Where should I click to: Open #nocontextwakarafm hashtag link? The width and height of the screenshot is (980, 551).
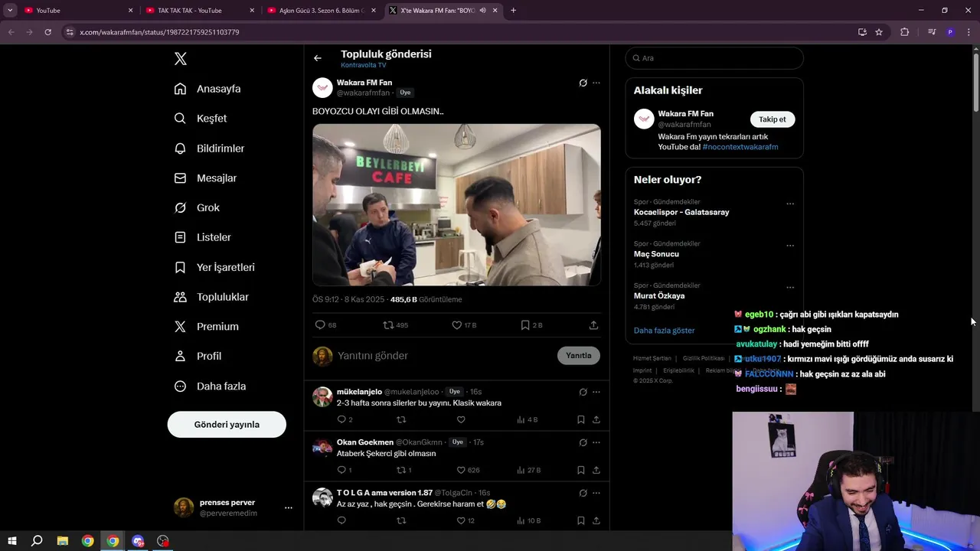tap(740, 147)
